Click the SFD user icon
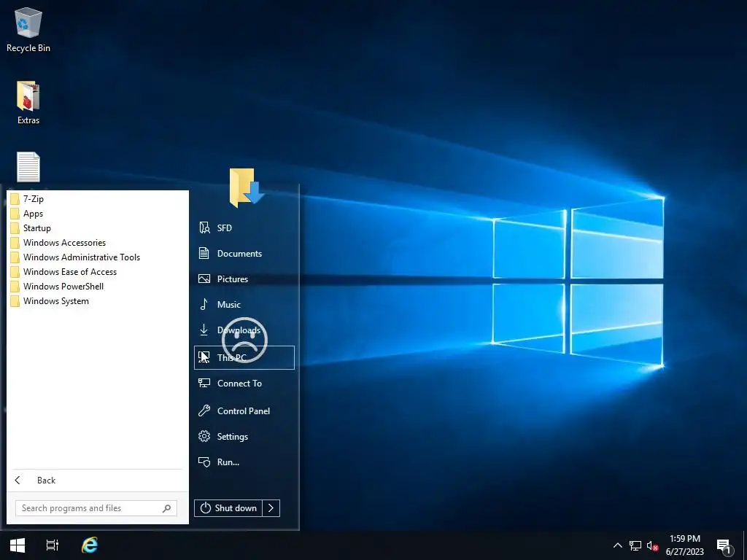This screenshot has height=560, width=747. point(204,227)
